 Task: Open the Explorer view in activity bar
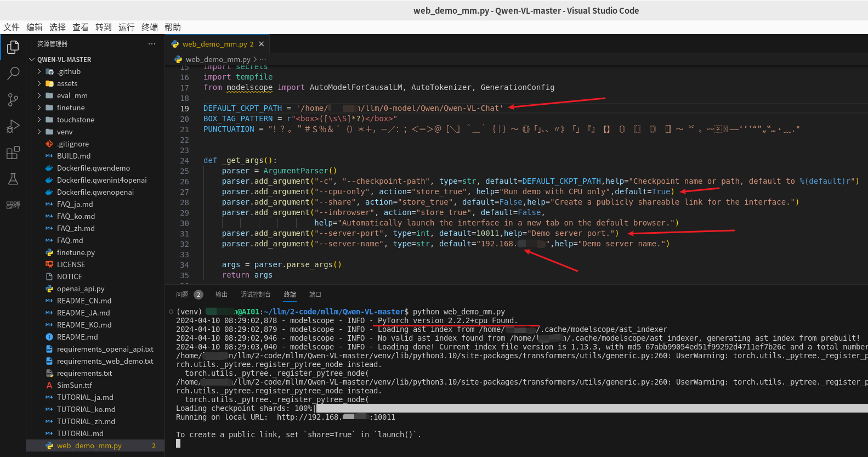13,48
